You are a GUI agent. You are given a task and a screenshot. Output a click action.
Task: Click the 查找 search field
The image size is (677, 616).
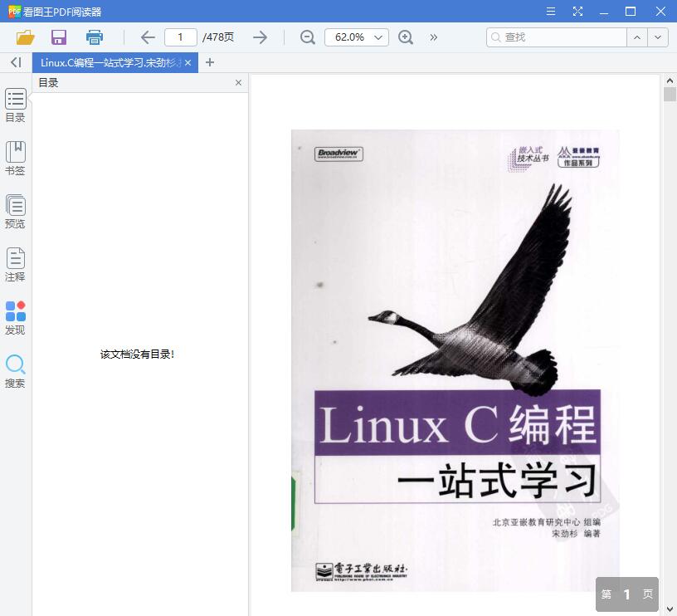click(x=557, y=37)
